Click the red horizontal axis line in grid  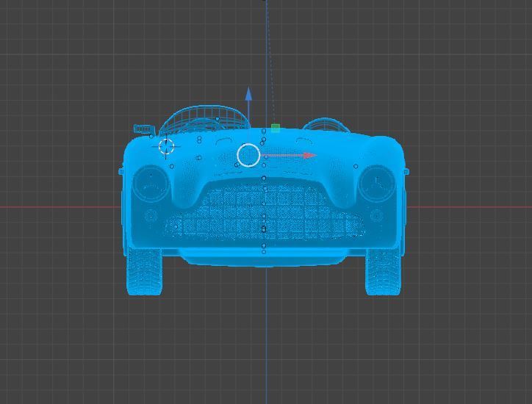coord(60,206)
